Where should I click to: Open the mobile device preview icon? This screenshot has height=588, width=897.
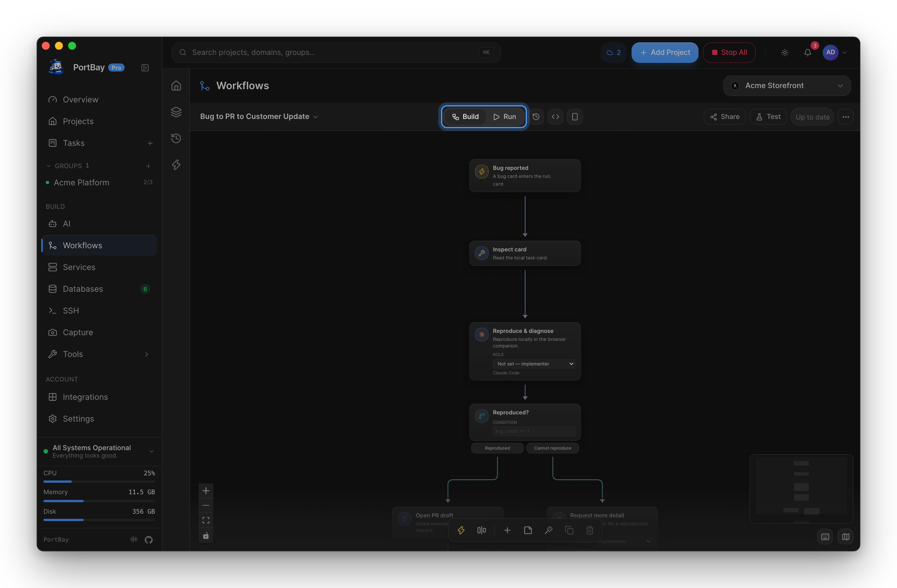[x=575, y=117]
